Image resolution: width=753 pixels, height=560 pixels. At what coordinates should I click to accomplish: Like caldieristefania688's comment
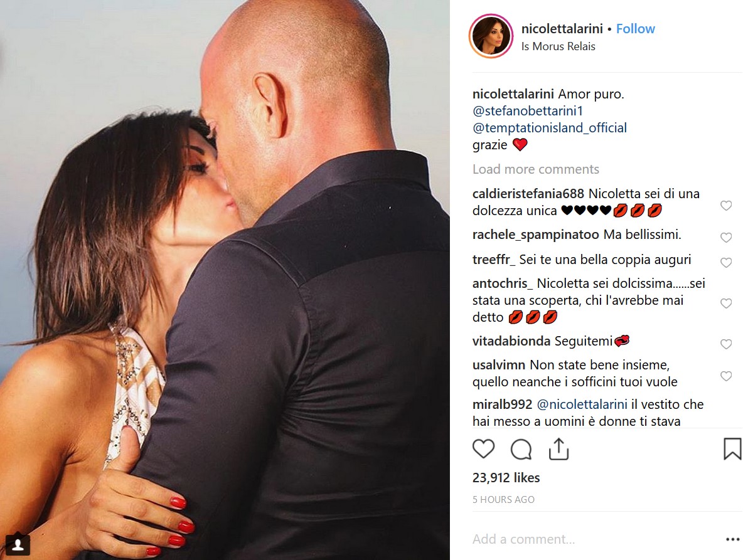tap(726, 206)
